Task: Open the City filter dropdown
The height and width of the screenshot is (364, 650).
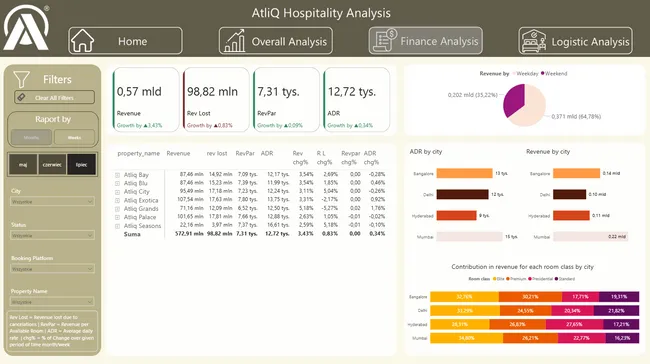Action: click(52, 201)
